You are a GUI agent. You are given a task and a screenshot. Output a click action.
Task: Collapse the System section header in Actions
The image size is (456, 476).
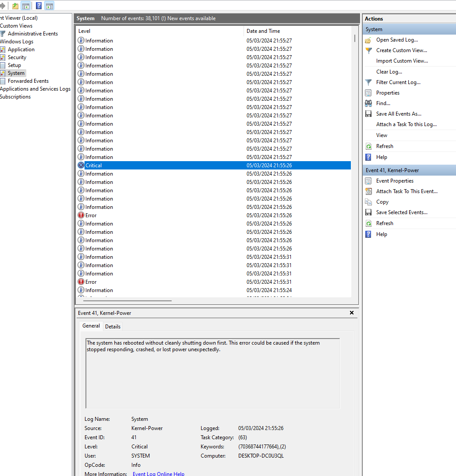(x=409, y=29)
